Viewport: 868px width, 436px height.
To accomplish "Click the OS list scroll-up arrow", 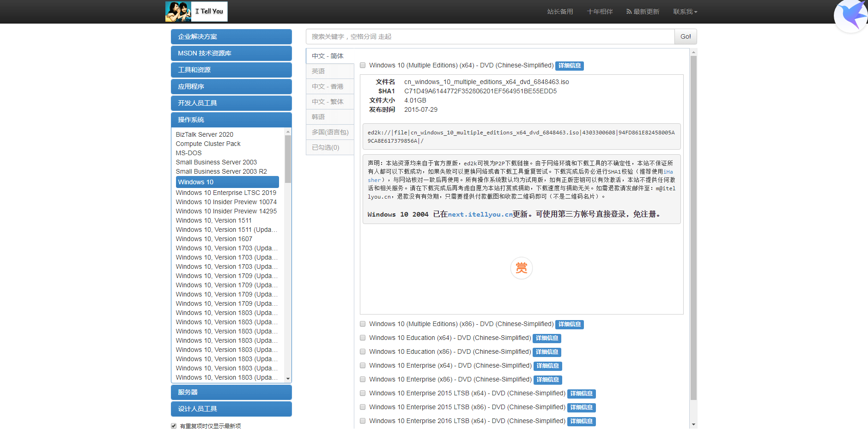I will [288, 132].
